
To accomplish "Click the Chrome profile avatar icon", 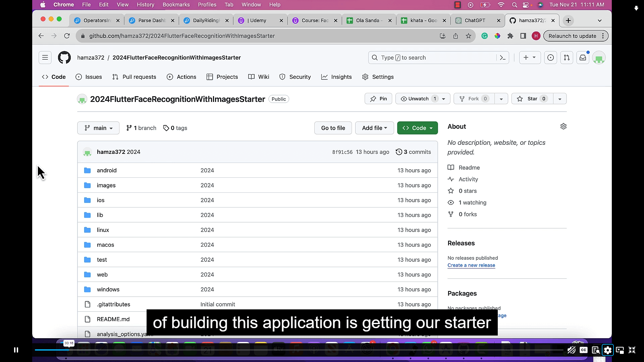I will click(536, 36).
